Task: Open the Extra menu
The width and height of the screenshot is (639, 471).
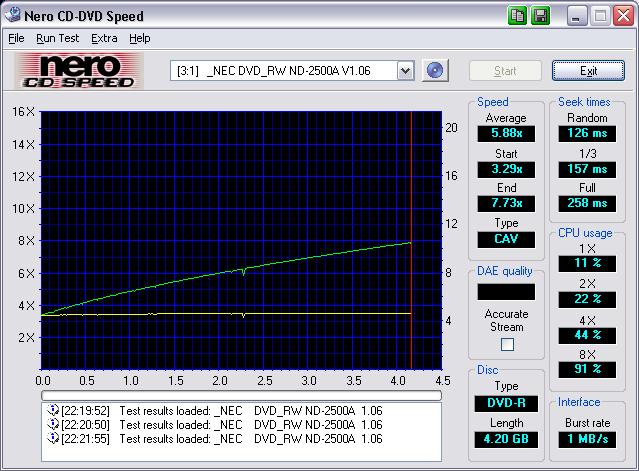Action: (x=104, y=38)
